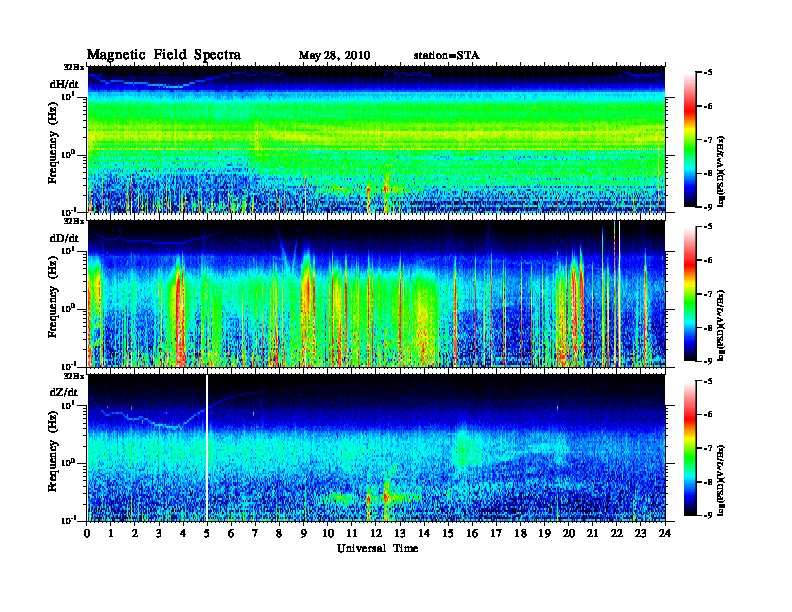Click the '-6' value on dD/dt color scale

coord(708,261)
